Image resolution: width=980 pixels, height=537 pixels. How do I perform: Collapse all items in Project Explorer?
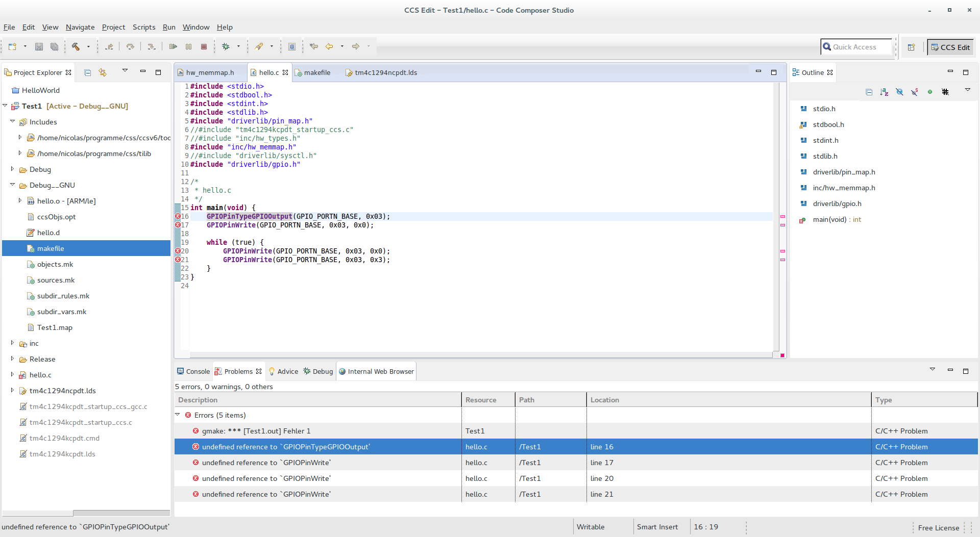click(87, 72)
